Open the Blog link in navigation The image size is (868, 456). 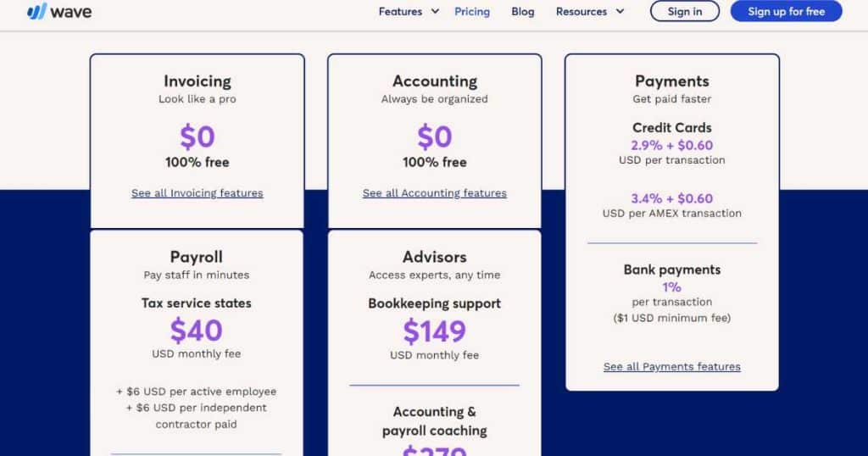pos(522,12)
